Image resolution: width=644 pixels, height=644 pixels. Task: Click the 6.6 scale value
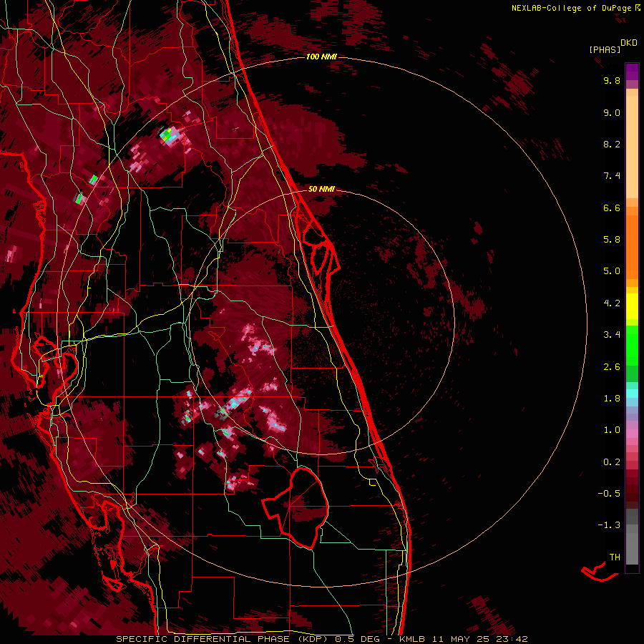click(x=612, y=208)
